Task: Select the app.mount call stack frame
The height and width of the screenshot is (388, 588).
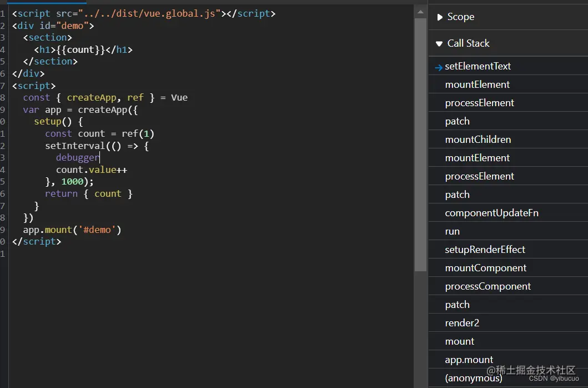Action: click(508, 360)
